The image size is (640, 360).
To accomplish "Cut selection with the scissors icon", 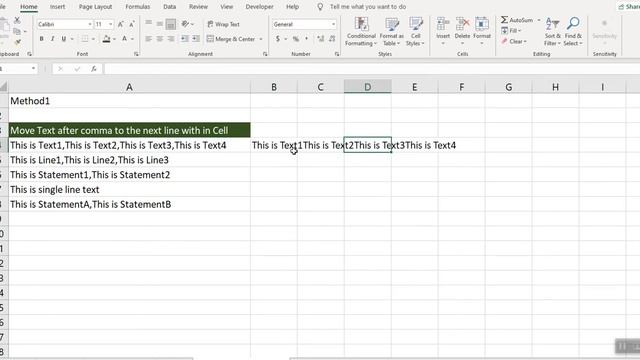I will click(x=17, y=20).
